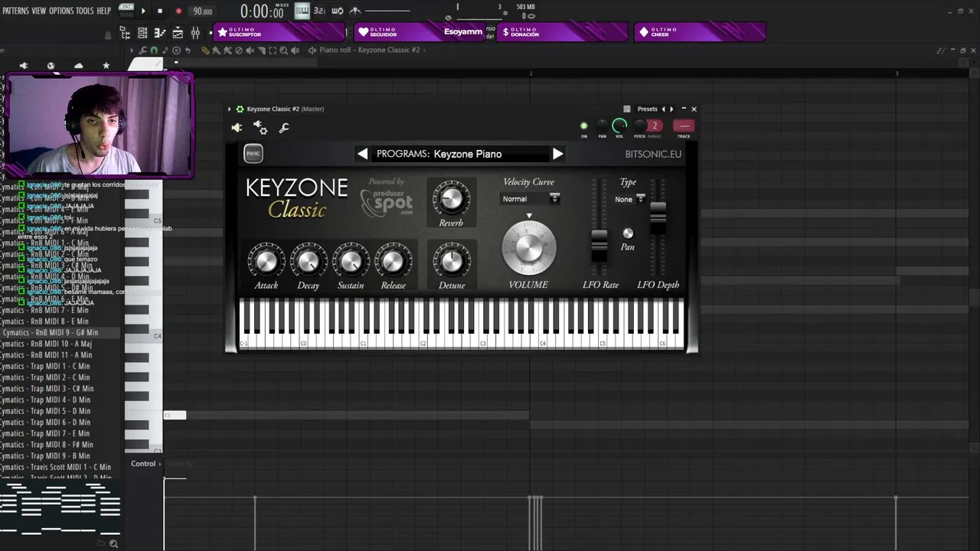Image resolution: width=980 pixels, height=551 pixels.
Task: Click the channel VOL knob
Action: (619, 126)
